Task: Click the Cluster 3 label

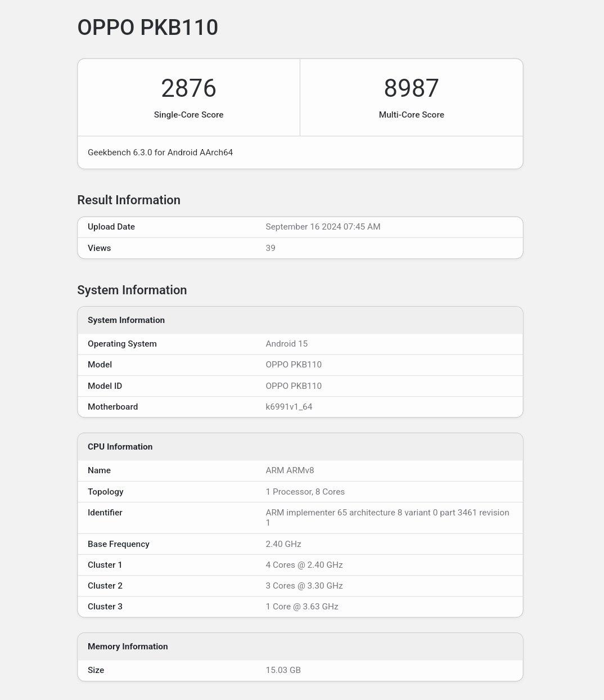Action: pos(105,607)
